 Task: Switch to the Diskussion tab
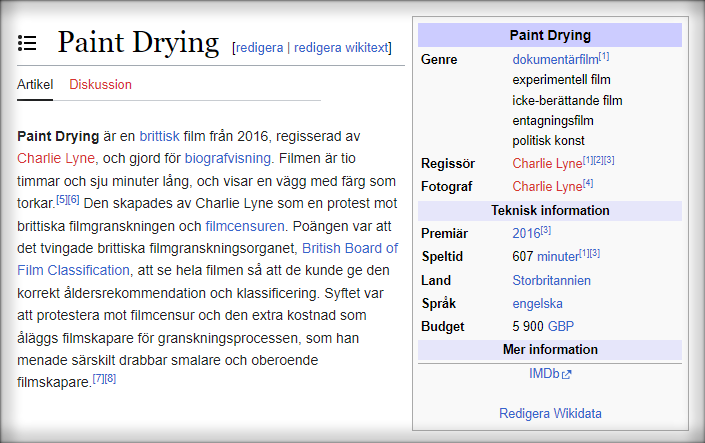[100, 85]
